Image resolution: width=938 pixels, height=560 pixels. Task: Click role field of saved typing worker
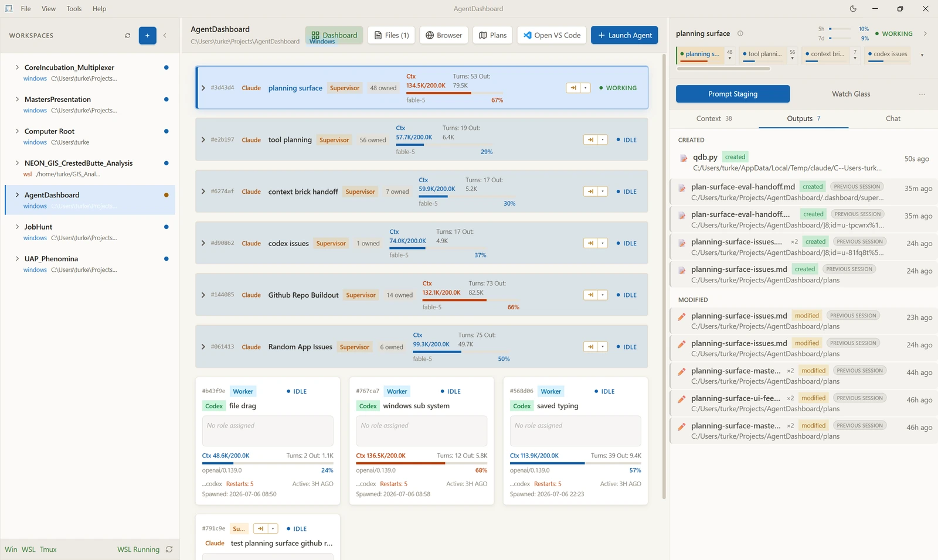576,431
